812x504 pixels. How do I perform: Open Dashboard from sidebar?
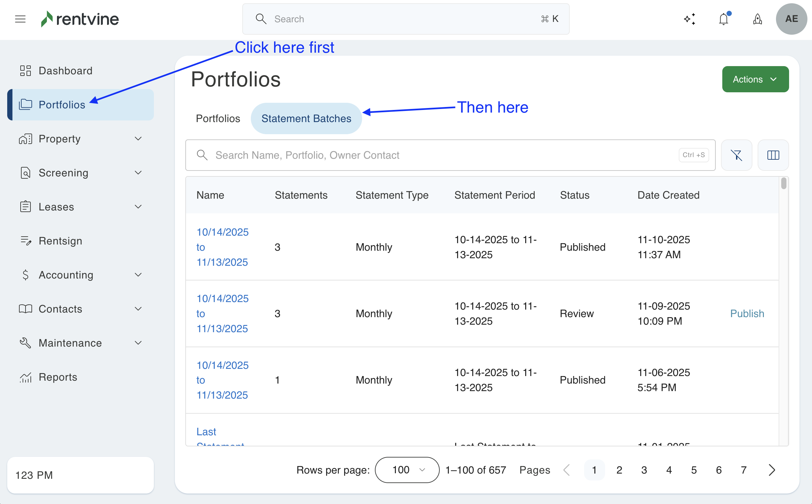pos(65,71)
